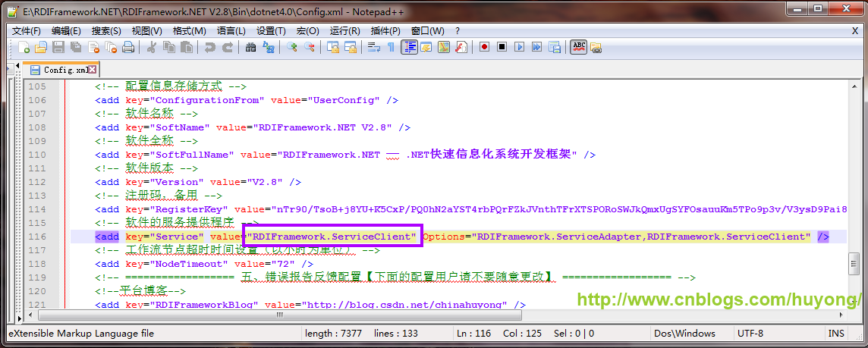The width and height of the screenshot is (868, 348).
Task: Open the 格式(M) menu
Action: coord(190,31)
